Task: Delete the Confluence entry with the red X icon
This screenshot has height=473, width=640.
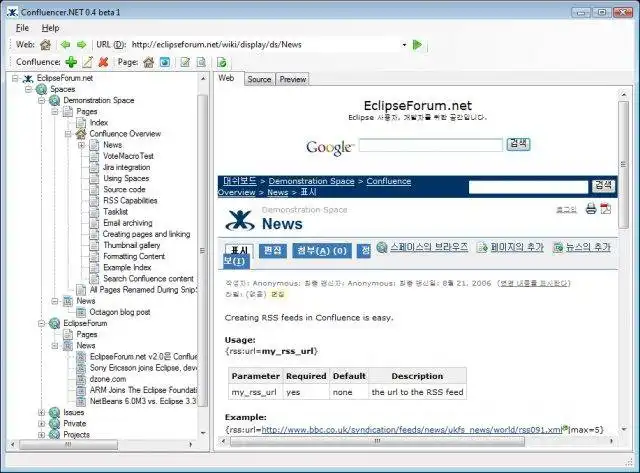Action: tap(104, 62)
